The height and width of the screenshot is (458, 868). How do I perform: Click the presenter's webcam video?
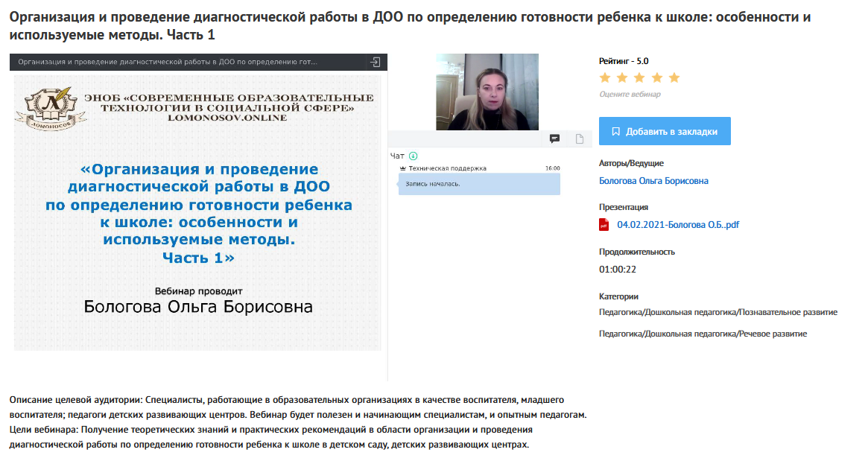(487, 92)
